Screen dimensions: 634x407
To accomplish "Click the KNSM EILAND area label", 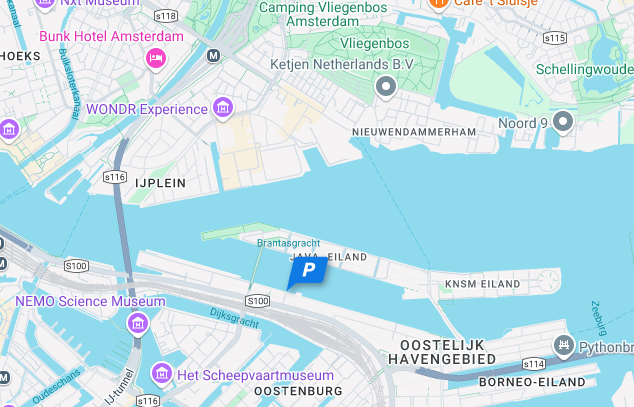I will pyautogui.click(x=482, y=284).
